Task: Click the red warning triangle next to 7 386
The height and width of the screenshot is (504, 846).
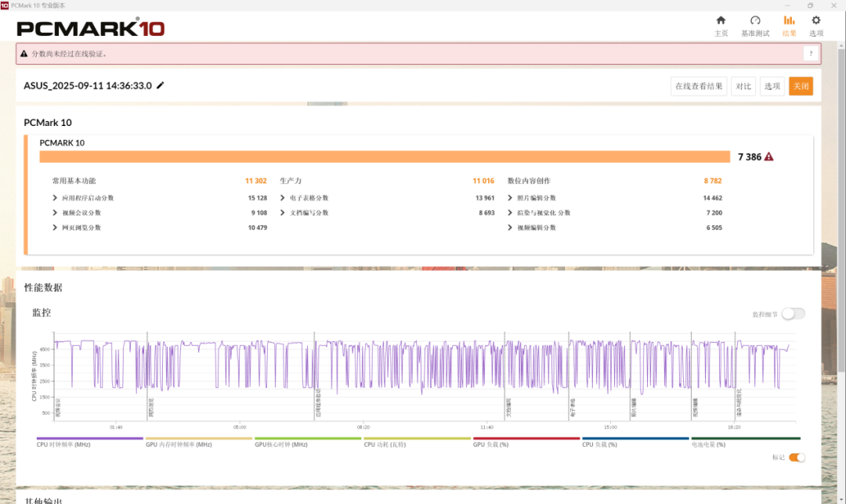Action: click(769, 157)
